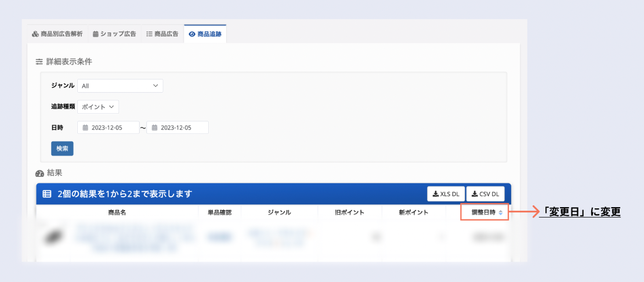The width and height of the screenshot is (644, 282).
Task: Download results with the CSV DL button
Action: 485,194
